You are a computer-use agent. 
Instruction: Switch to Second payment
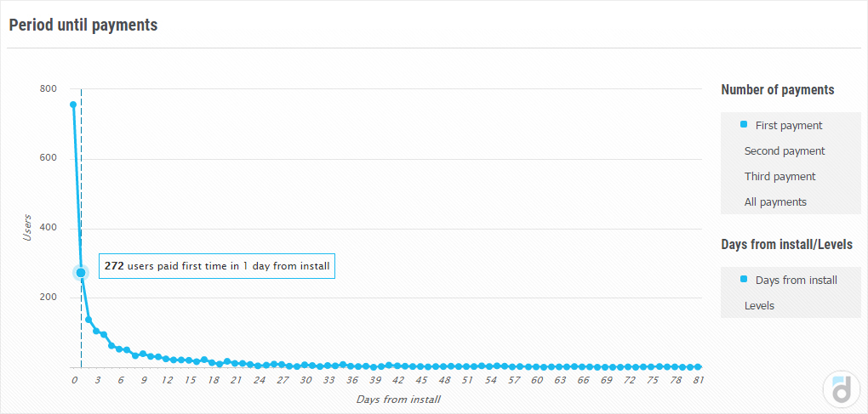point(784,151)
